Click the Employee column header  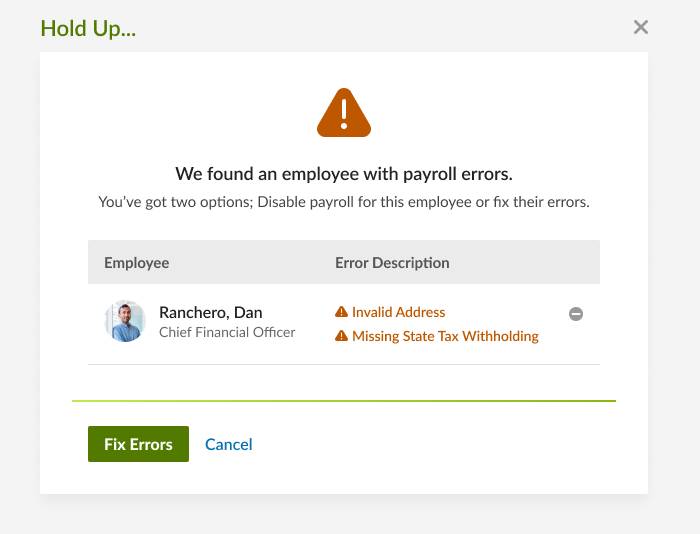pyautogui.click(x=137, y=263)
